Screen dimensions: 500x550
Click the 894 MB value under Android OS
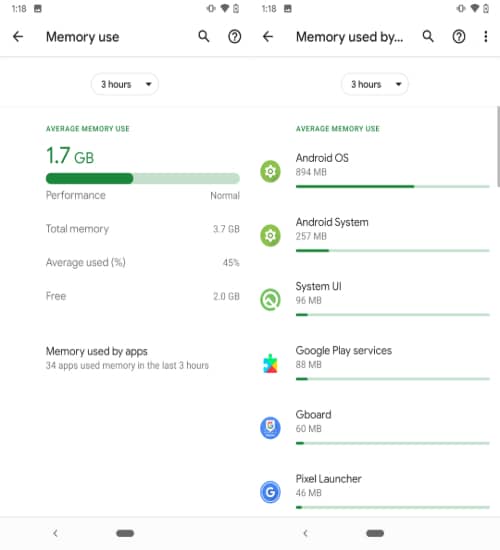tap(311, 172)
